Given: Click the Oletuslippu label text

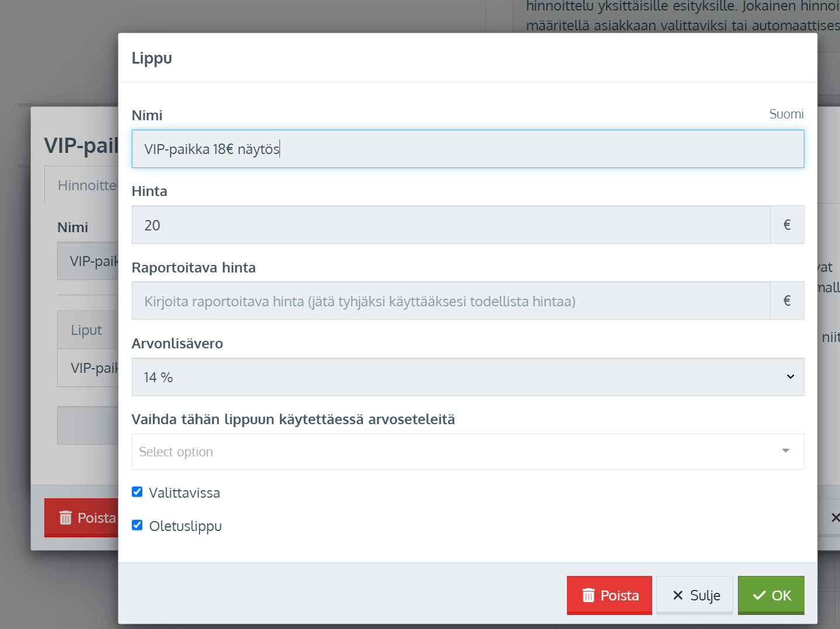Looking at the screenshot, I should pos(185,526).
